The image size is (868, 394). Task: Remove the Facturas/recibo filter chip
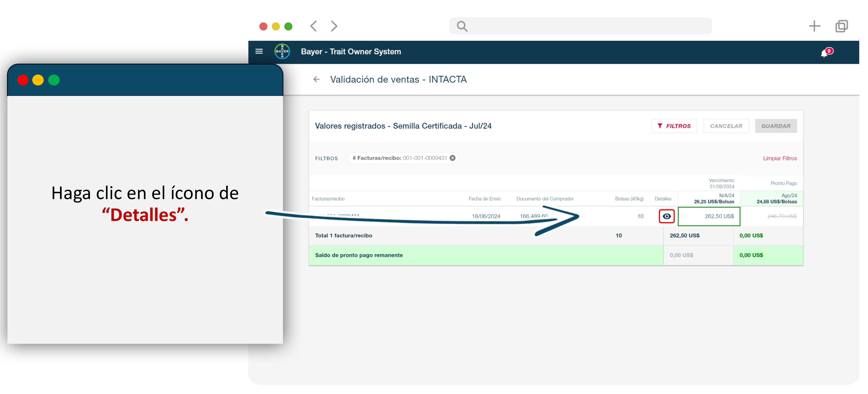[x=452, y=158]
